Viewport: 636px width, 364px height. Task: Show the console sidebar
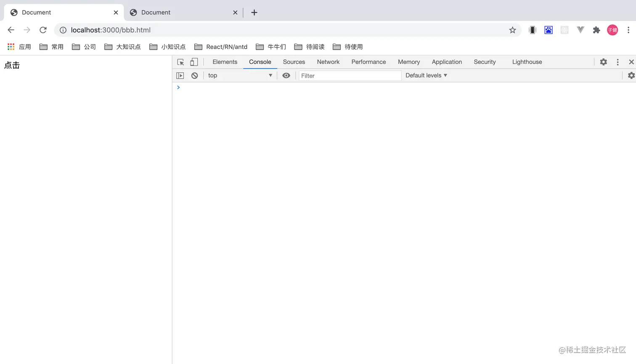click(180, 76)
